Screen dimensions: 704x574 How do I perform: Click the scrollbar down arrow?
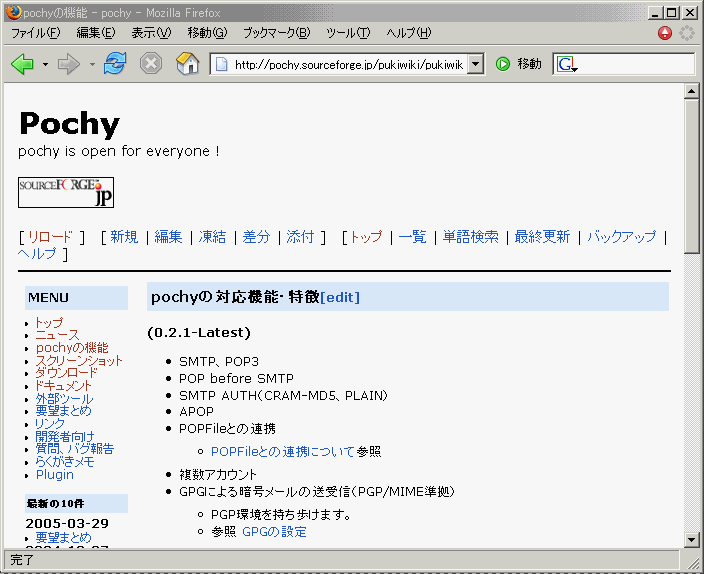(x=691, y=539)
